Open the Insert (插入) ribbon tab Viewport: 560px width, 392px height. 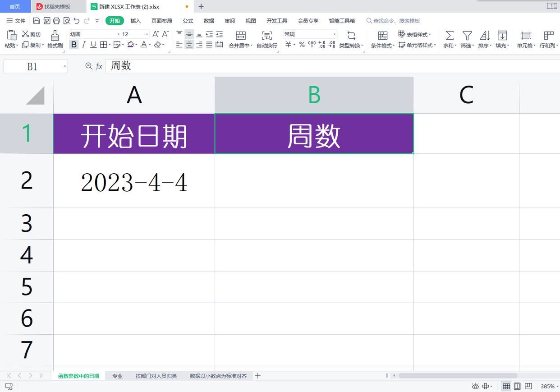click(x=135, y=21)
